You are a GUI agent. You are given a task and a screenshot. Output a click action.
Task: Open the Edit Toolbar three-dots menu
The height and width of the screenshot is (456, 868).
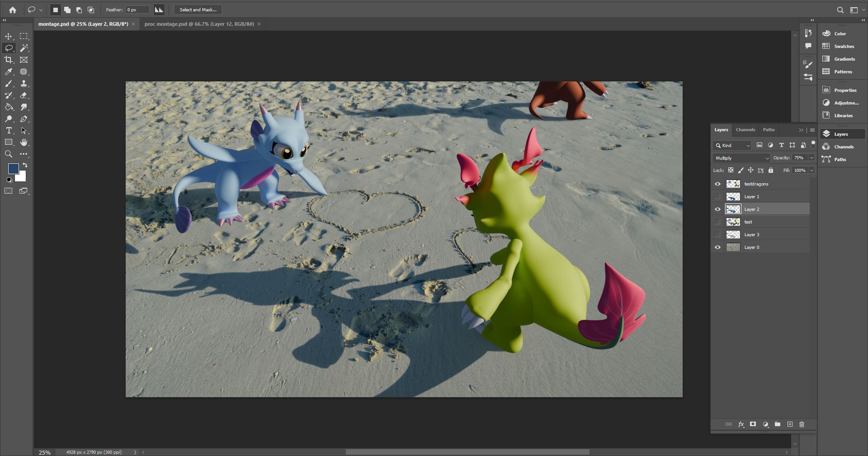[x=24, y=154]
